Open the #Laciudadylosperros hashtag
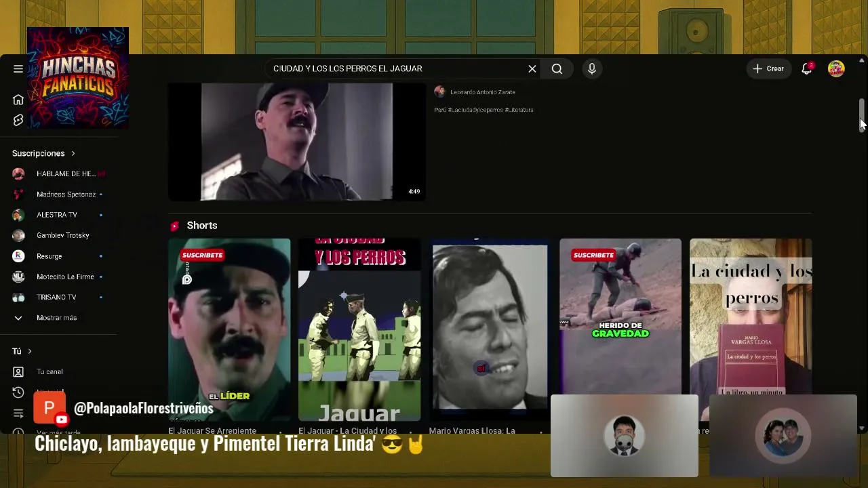This screenshot has width=868, height=488. pos(475,110)
